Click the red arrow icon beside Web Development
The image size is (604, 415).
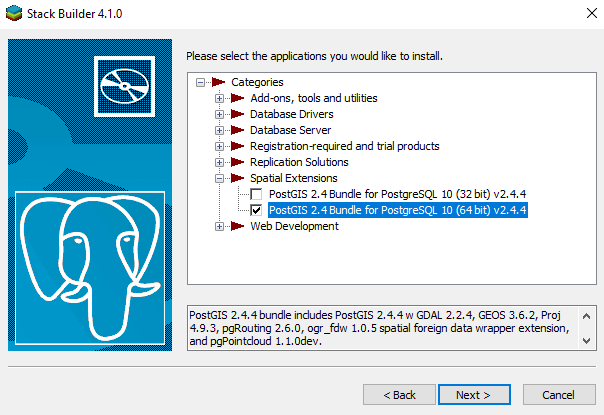pos(238,226)
